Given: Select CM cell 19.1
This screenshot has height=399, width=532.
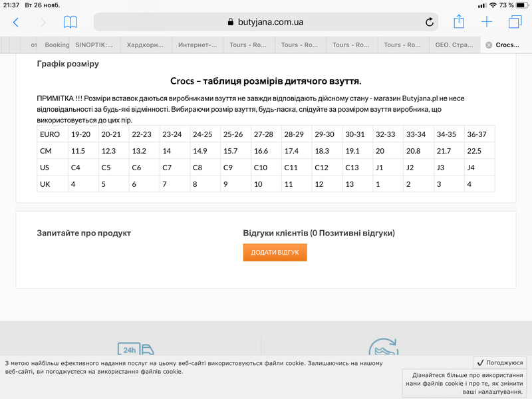Looking at the screenshot, I should 358,151.
